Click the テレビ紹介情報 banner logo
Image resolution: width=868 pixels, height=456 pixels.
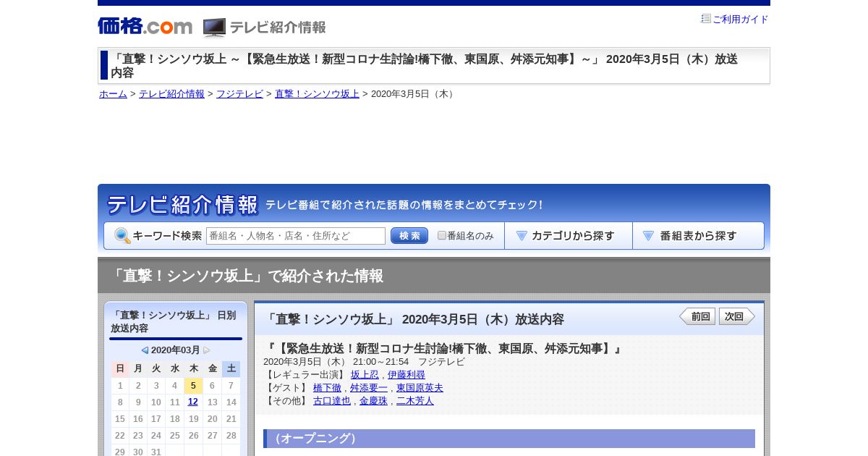[182, 205]
